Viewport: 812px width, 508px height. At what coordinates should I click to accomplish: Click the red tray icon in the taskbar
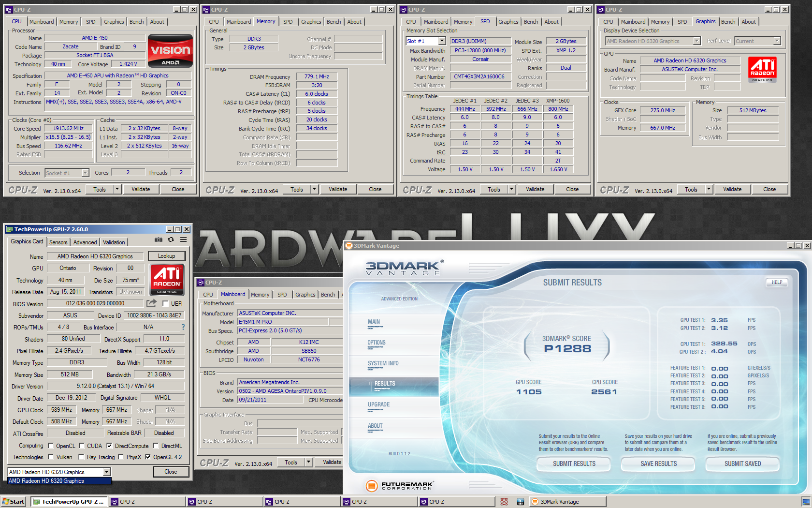point(504,502)
